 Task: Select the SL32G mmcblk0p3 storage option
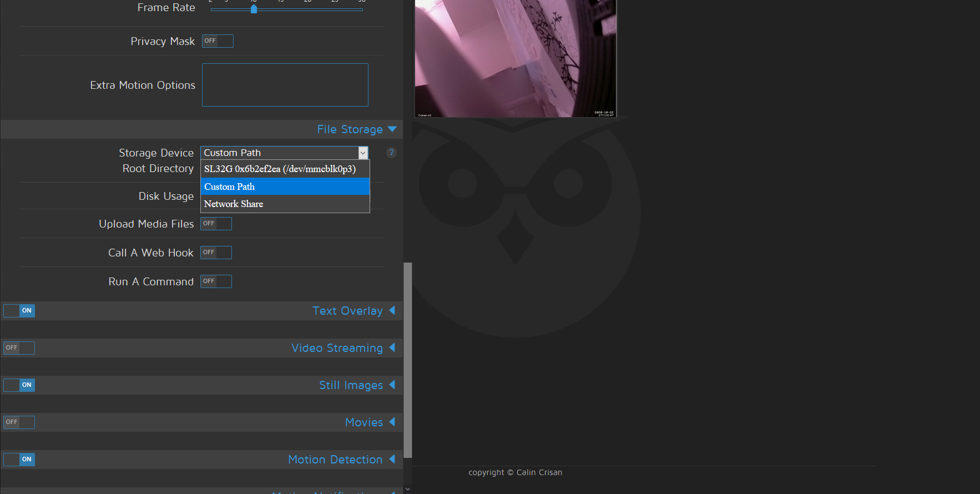coord(285,169)
